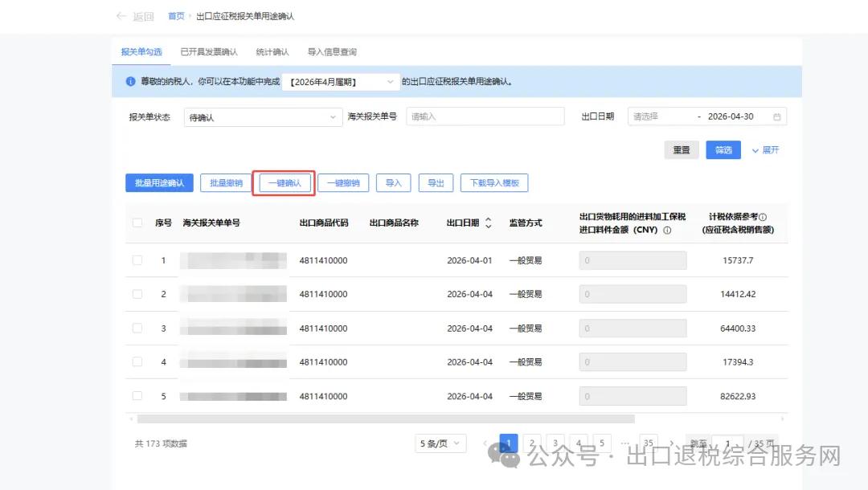The image size is (868, 490).
Task: Check the box for row 4
Action: coord(137,361)
